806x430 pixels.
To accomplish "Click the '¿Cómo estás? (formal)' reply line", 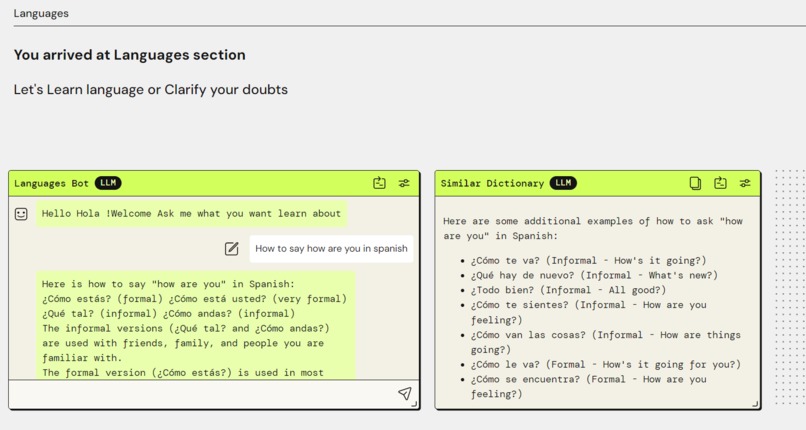I will coord(194,299).
